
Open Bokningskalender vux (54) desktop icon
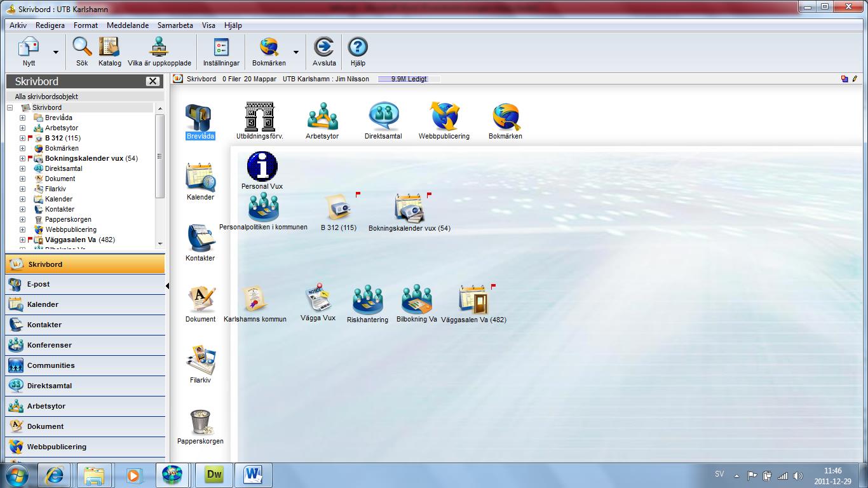coord(409,212)
